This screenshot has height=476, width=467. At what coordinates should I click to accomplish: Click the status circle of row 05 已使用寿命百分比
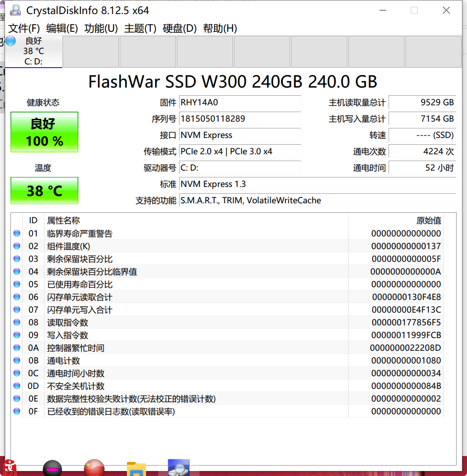pos(17,284)
